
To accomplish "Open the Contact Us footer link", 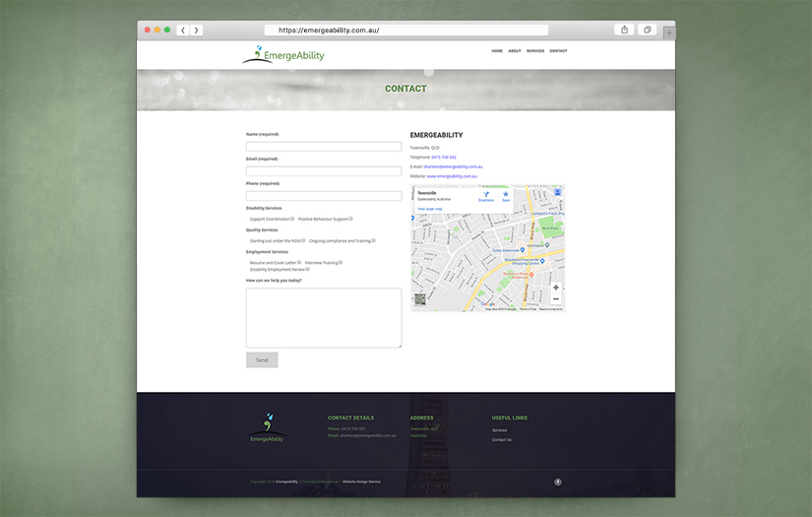I will pos(502,440).
